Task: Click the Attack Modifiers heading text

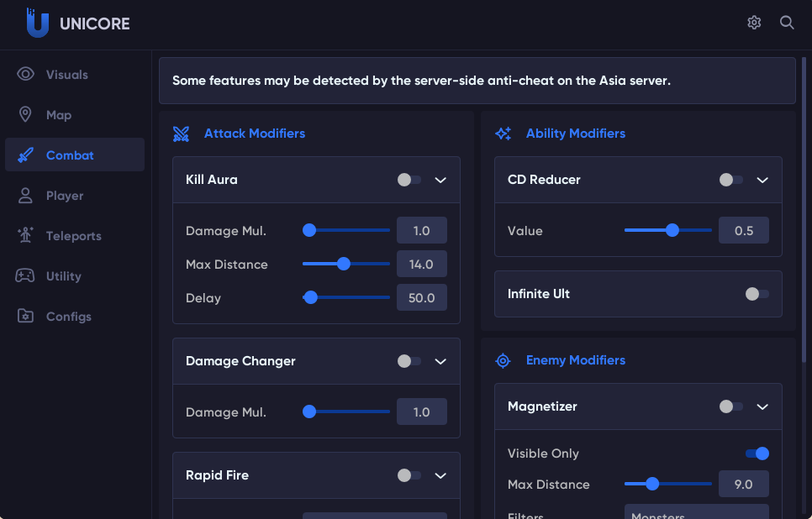Action: (254, 134)
